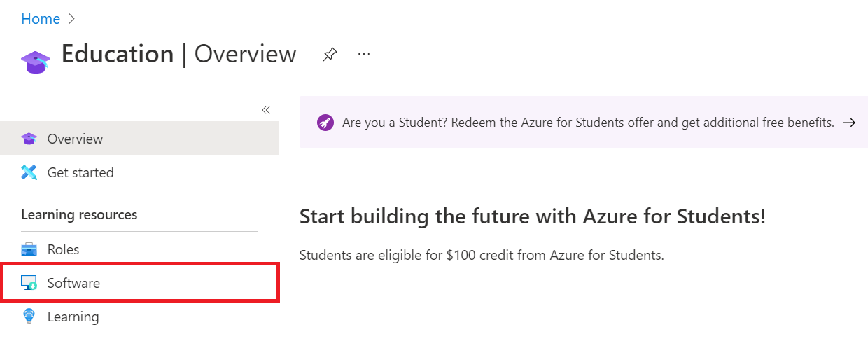The width and height of the screenshot is (868, 339).
Task: Click the rocket icon in the banner
Action: pos(325,123)
